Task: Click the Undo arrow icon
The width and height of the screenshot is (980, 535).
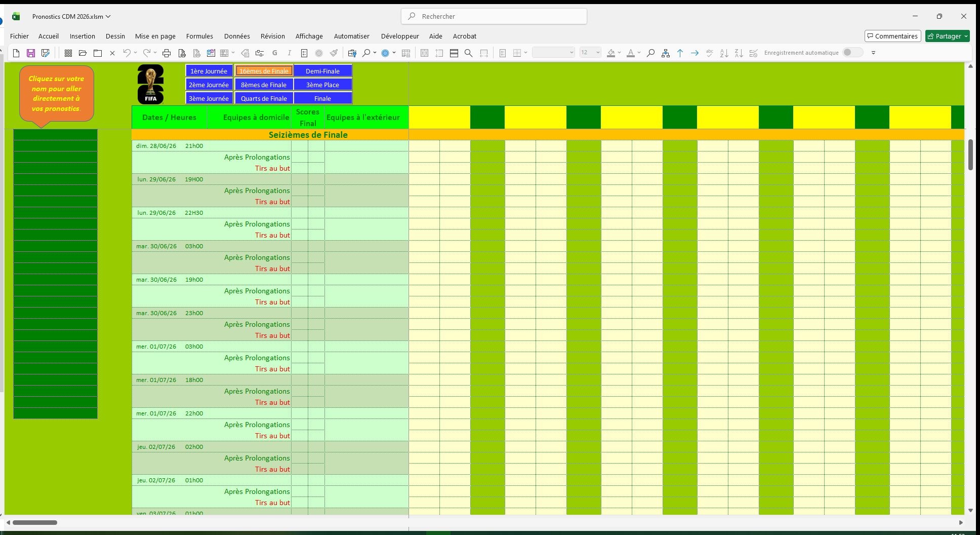Action: (127, 53)
